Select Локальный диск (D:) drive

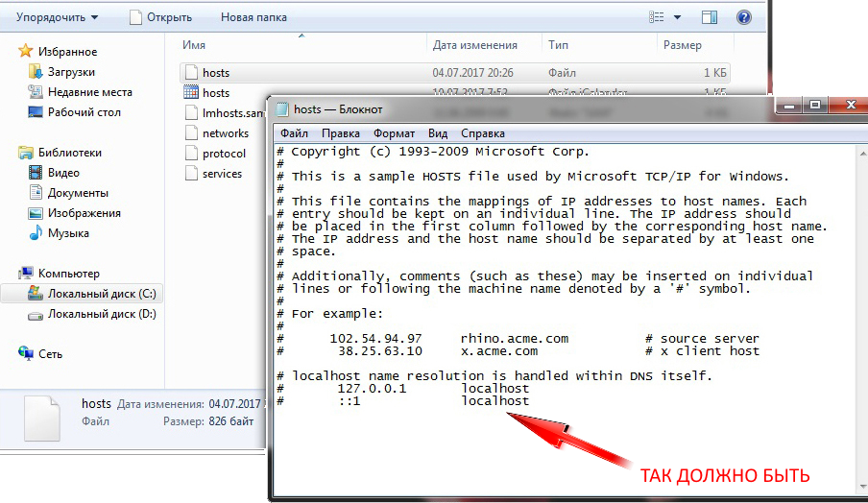click(x=92, y=314)
